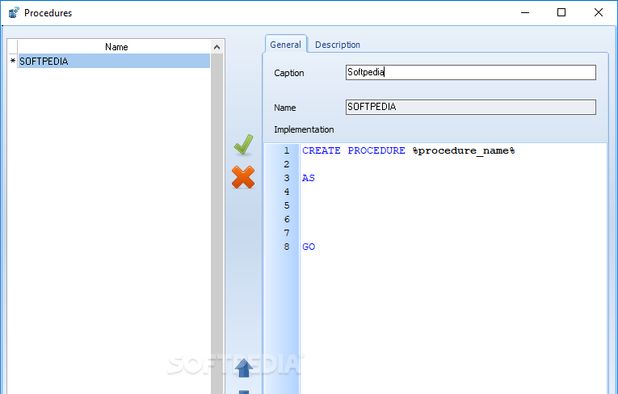Click the Name field containing SOFTPEDIA

[471, 107]
